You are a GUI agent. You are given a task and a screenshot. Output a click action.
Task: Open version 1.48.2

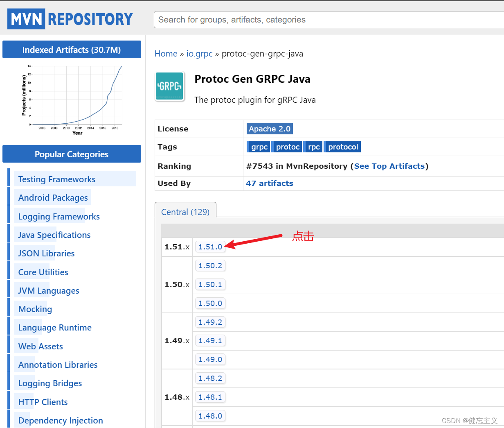pos(210,378)
